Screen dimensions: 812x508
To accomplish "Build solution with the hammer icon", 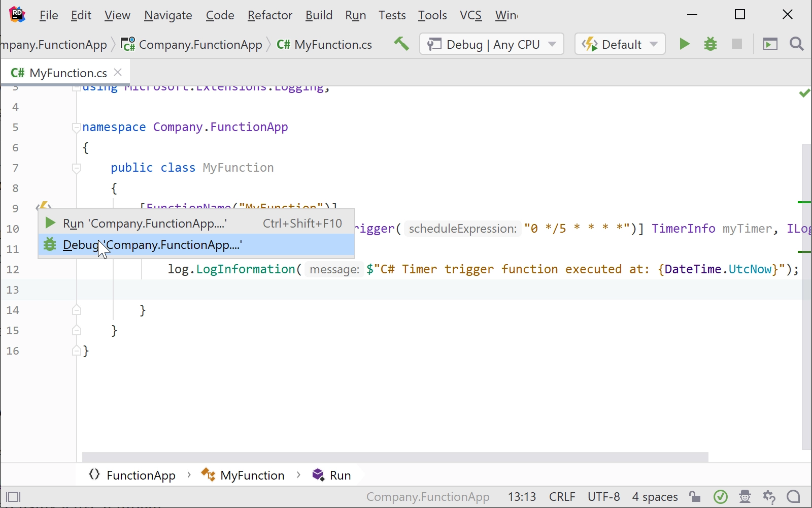I will pos(401,44).
